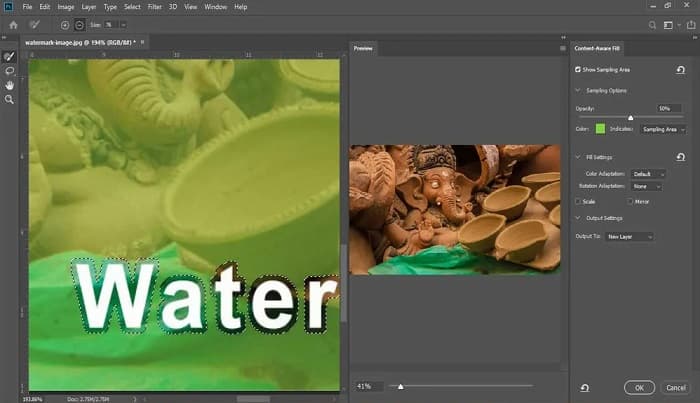Select the Hand tool
The width and height of the screenshot is (700, 403).
coord(9,85)
